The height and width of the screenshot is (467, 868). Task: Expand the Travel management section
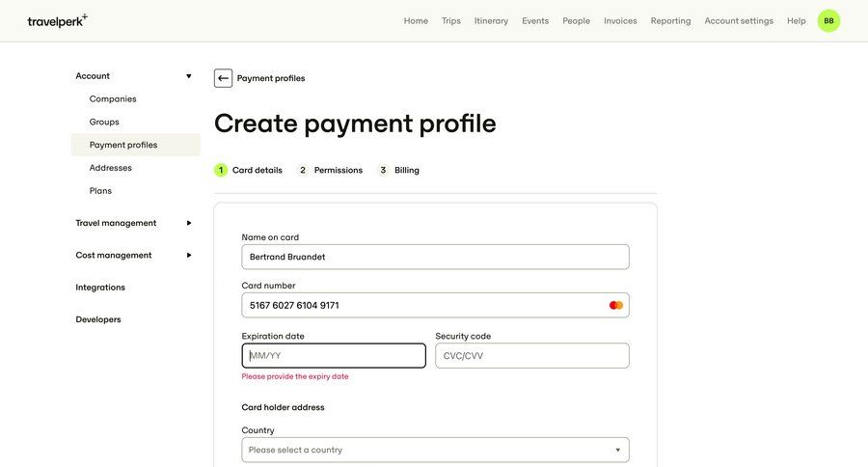pyautogui.click(x=189, y=223)
